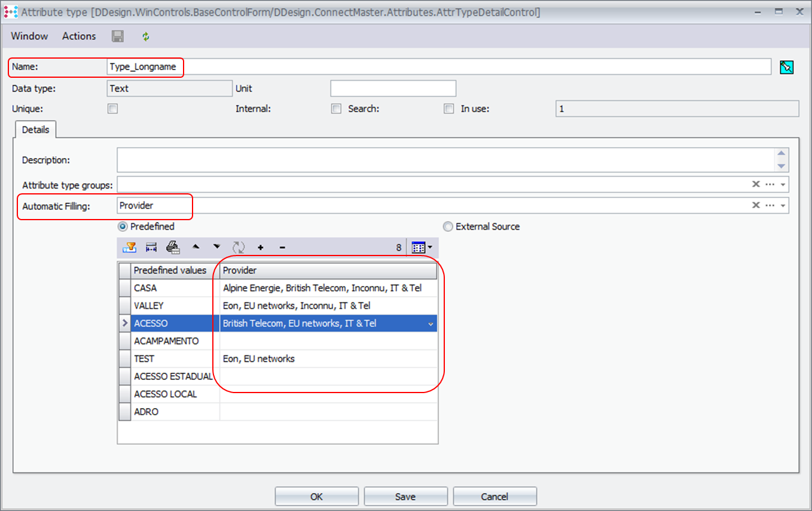Select the External Source radio button
812x511 pixels.
point(448,227)
